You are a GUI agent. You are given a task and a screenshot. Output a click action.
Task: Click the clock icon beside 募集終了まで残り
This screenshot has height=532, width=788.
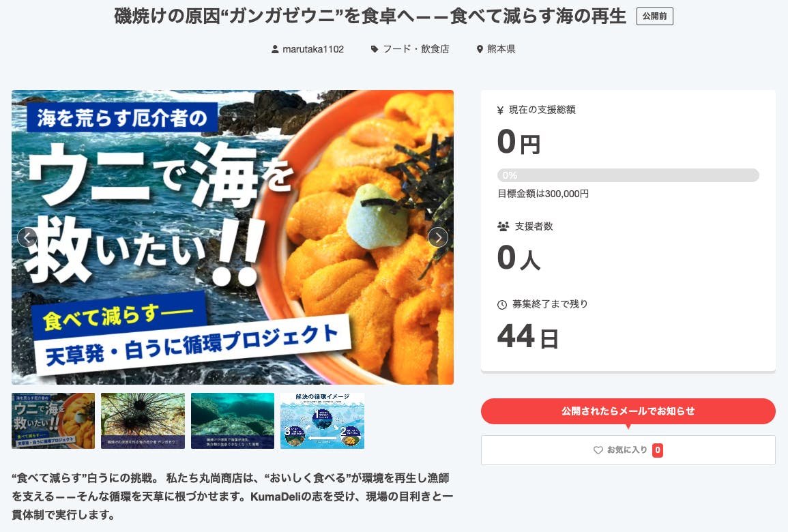tap(501, 304)
